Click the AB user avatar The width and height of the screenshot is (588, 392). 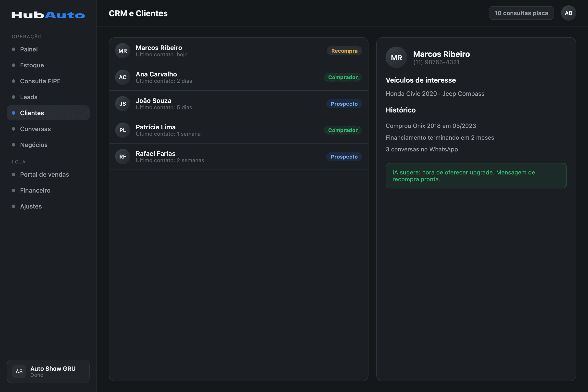tap(568, 13)
